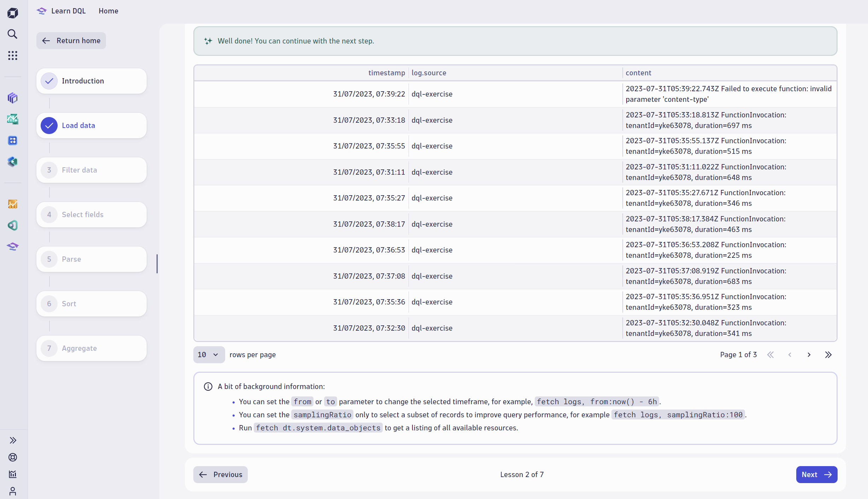Viewport: 868px width, 499px height.
Task: Open the Learn DQL graduation cap sidebar icon
Action: [x=13, y=246]
